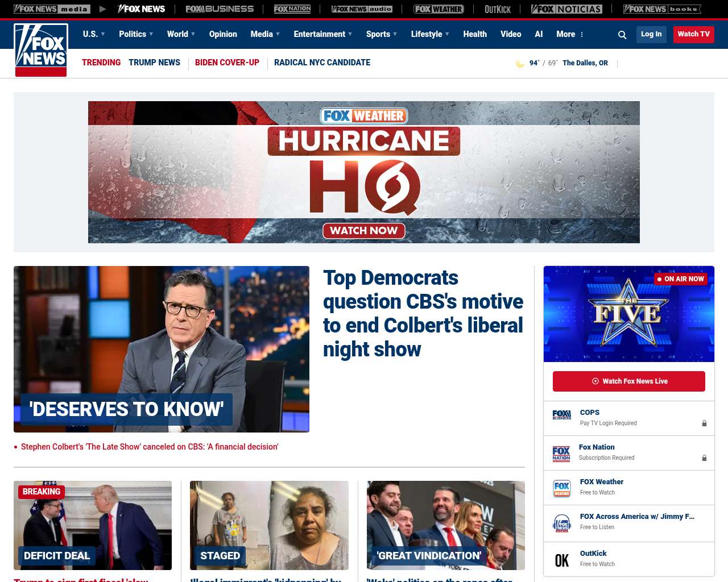The width and height of the screenshot is (728, 582).
Task: Open the Fox Weather logo in the top bar
Action: tap(439, 9)
